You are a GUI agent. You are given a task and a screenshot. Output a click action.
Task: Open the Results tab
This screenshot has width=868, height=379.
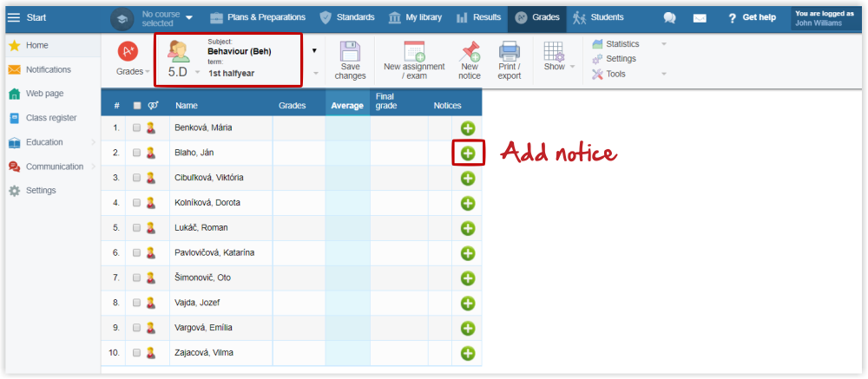click(x=478, y=17)
